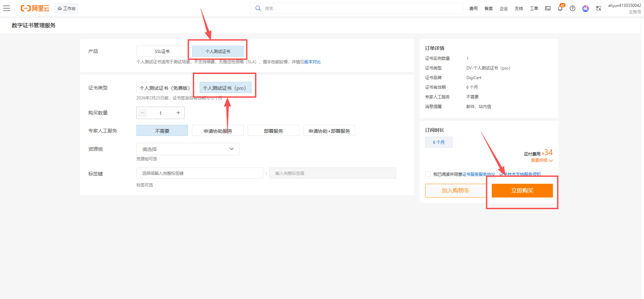The width and height of the screenshot is (644, 299).
Task: Select the SSL证书 product tab
Action: pyautogui.click(x=162, y=51)
